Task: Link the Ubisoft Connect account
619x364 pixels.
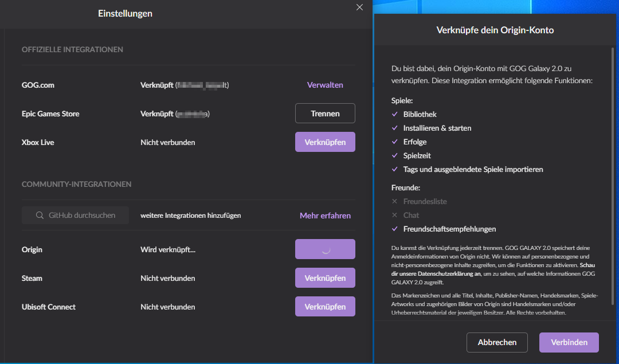Action: pyautogui.click(x=325, y=307)
